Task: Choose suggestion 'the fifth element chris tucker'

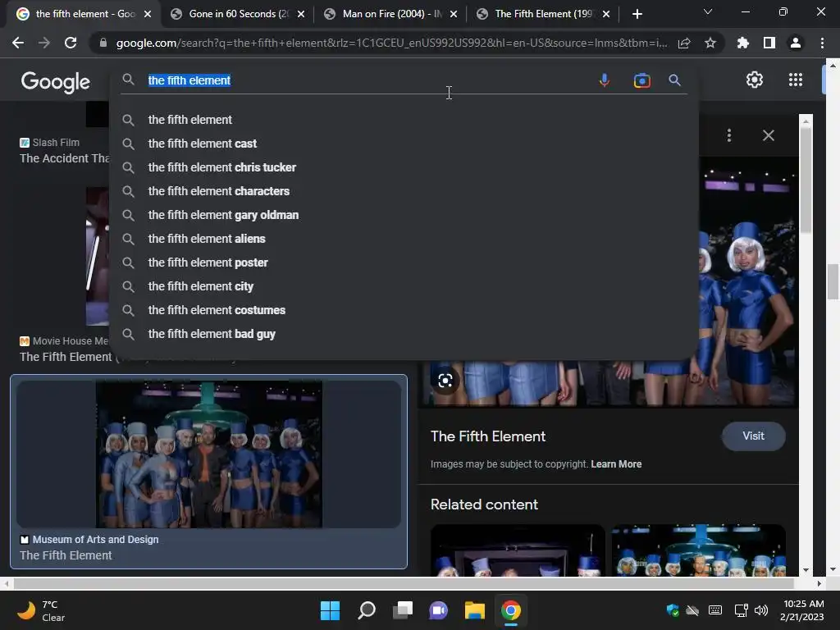Action: click(404, 167)
